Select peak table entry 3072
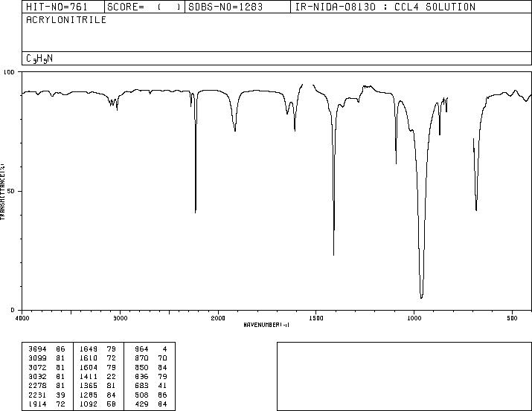Image resolution: width=532 pixels, height=411 pixels. tap(38, 367)
